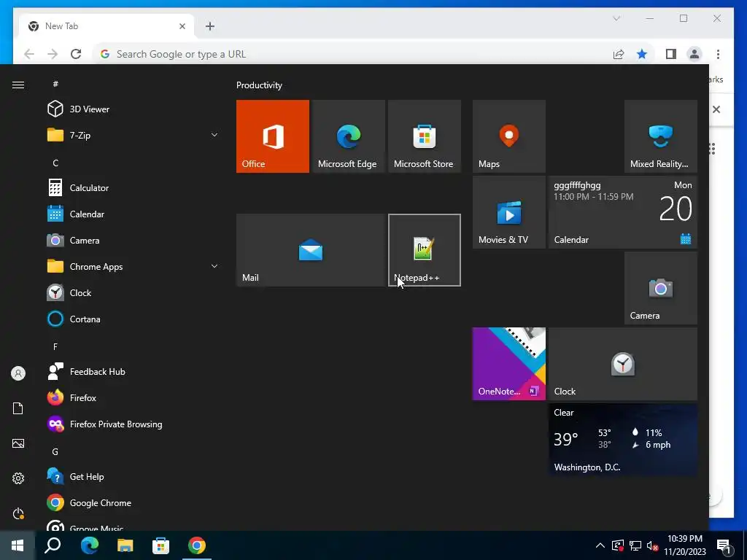
Task: Open Microsoft Edge from taskbar
Action: click(x=89, y=545)
